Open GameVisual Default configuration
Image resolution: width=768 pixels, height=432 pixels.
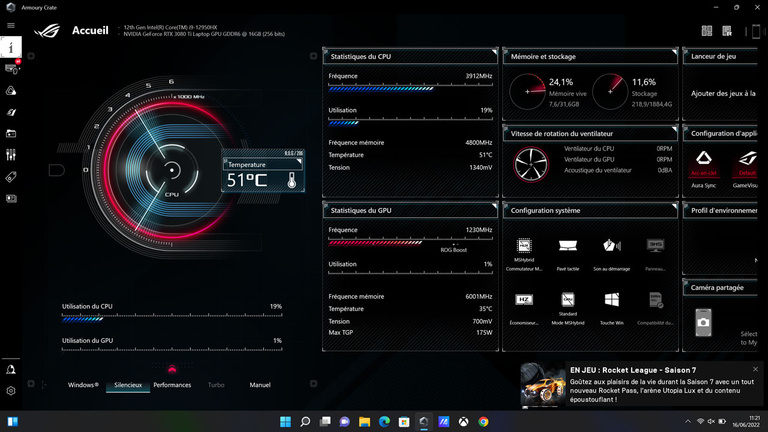747,169
